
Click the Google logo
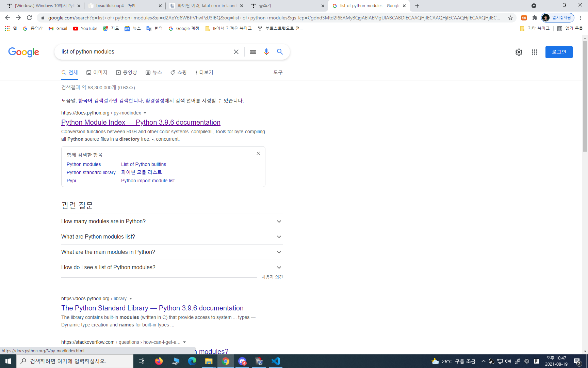pyautogui.click(x=23, y=52)
